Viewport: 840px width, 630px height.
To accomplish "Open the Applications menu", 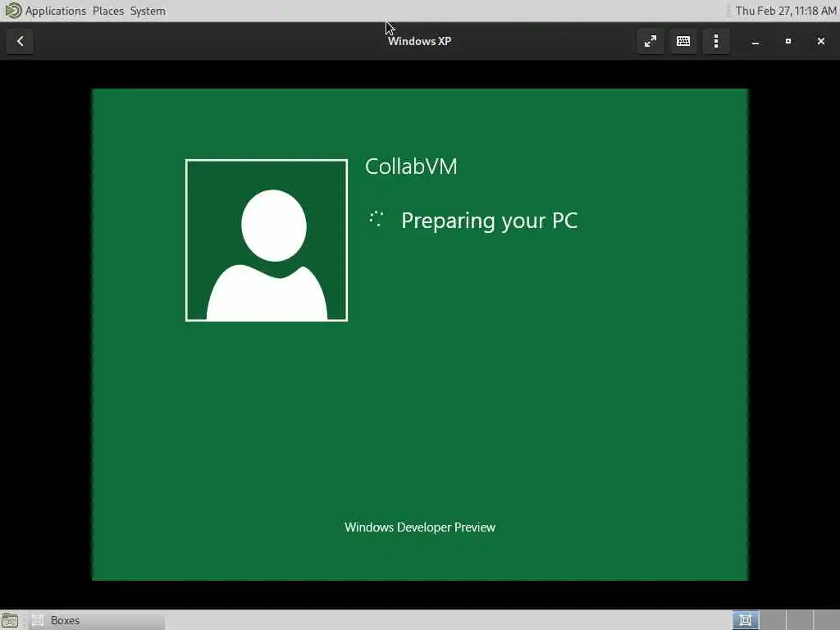I will [55, 11].
